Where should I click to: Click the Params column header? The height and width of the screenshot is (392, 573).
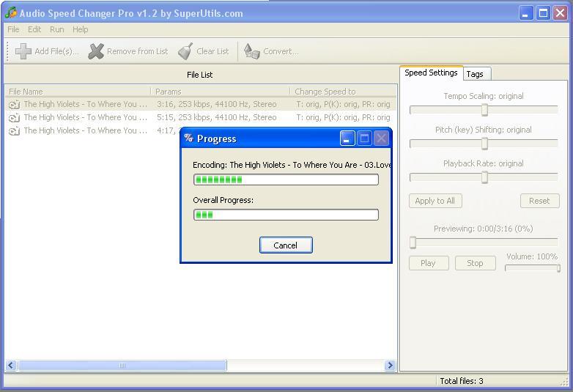coord(221,92)
